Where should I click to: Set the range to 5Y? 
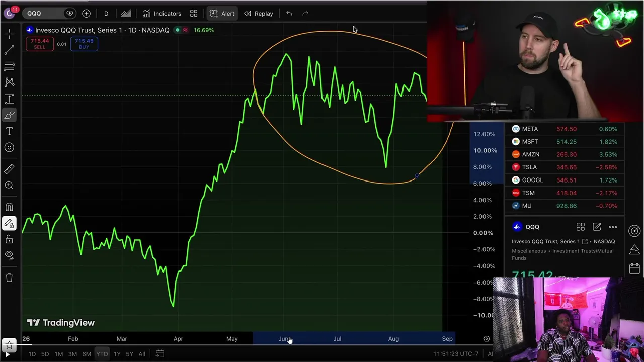[129, 354]
